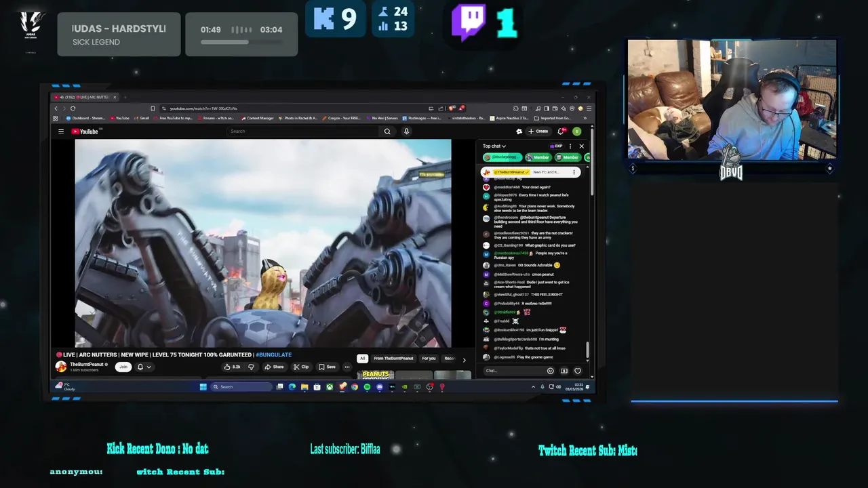Open Discord from the taskbar
The image size is (868, 488).
[x=380, y=387]
